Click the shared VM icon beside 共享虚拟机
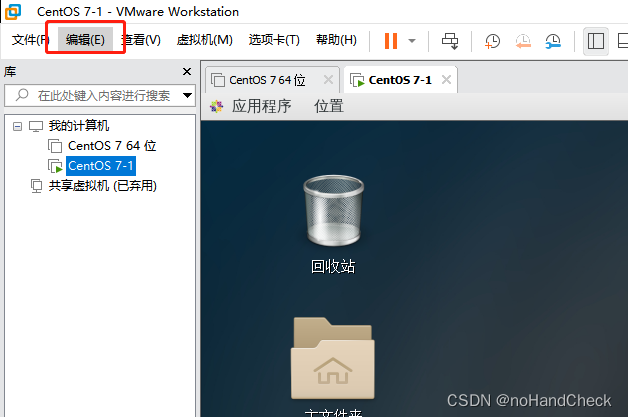This screenshot has height=417, width=628. (36, 186)
